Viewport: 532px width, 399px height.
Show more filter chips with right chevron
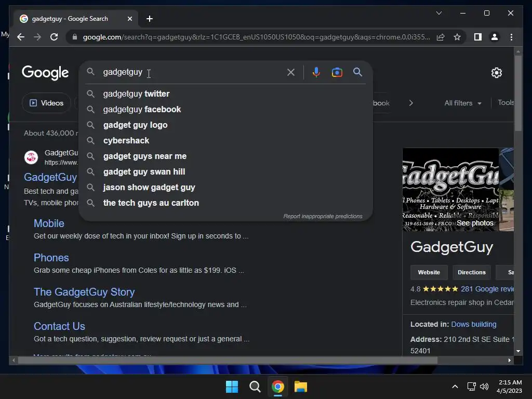[x=411, y=103]
